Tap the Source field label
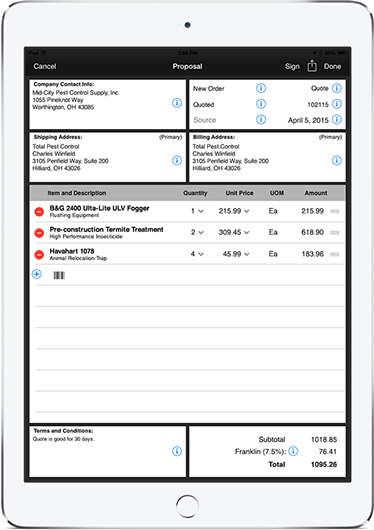374x530 pixels. (x=205, y=120)
